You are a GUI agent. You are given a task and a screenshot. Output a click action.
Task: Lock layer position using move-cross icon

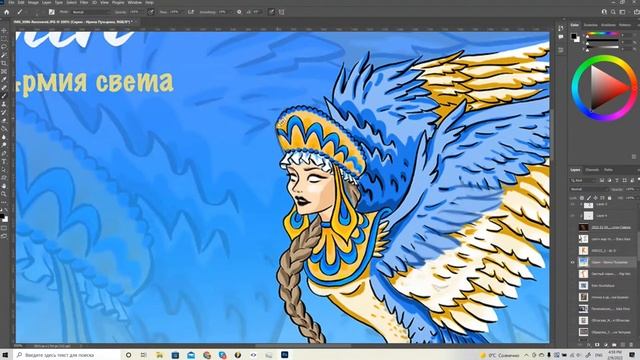(x=595, y=198)
